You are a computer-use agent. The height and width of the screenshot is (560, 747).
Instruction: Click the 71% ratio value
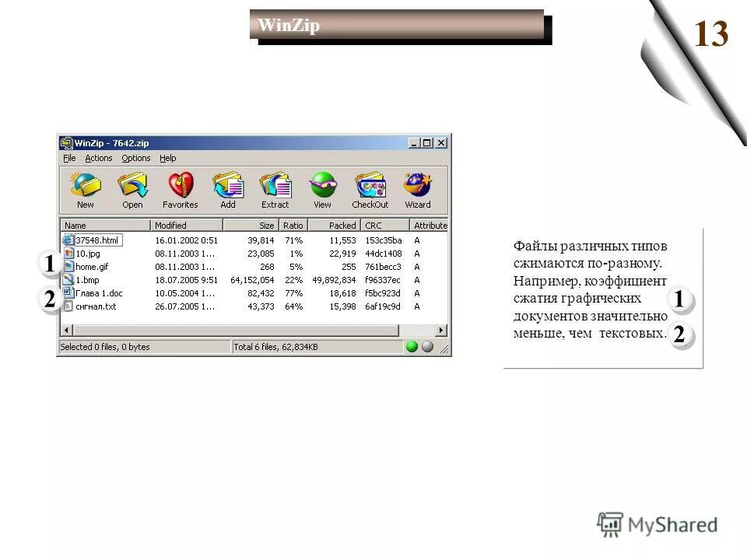[x=293, y=240]
